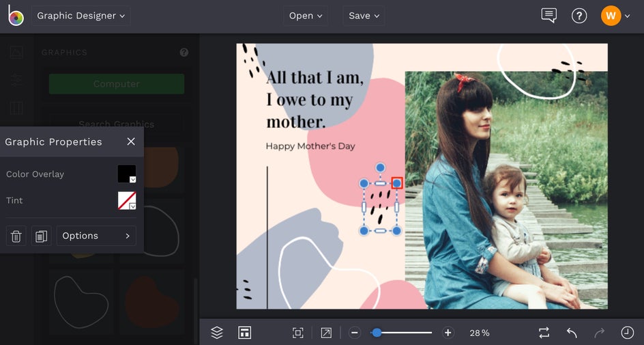
Task: Click the Color Overlay label
Action: [x=35, y=174]
